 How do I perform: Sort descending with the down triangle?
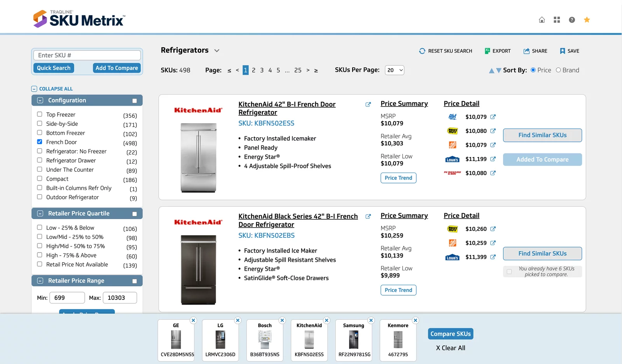499,71
